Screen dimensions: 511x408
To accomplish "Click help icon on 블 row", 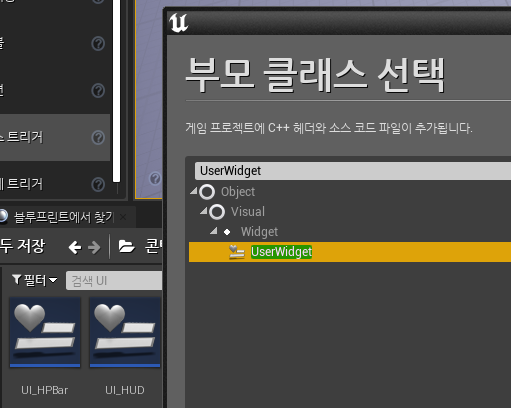I will pos(98,44).
